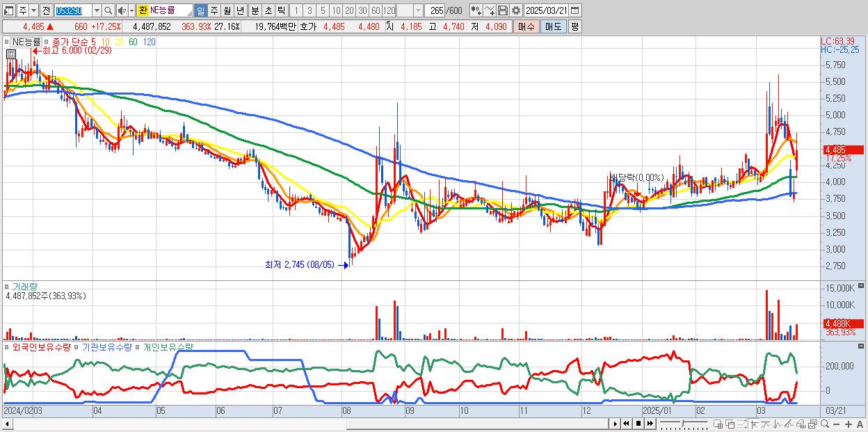Click the stock code input field 053290

[x=72, y=10]
